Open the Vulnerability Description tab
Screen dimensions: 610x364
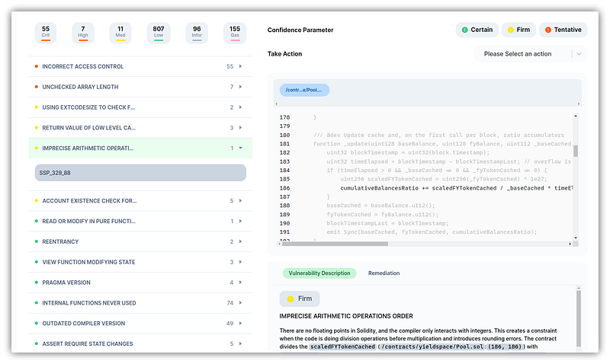click(319, 273)
